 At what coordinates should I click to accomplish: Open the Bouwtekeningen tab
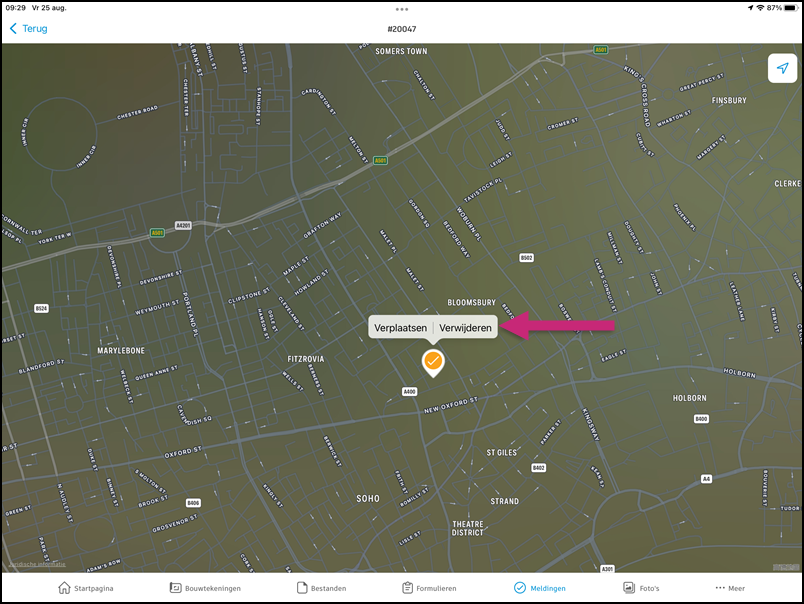(x=205, y=588)
